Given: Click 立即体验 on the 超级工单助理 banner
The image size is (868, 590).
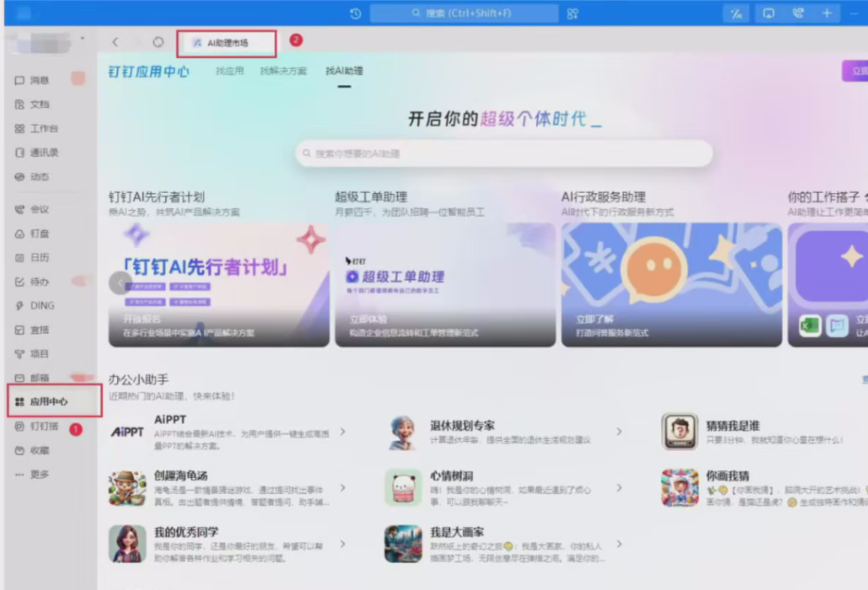Looking at the screenshot, I should click(x=369, y=319).
